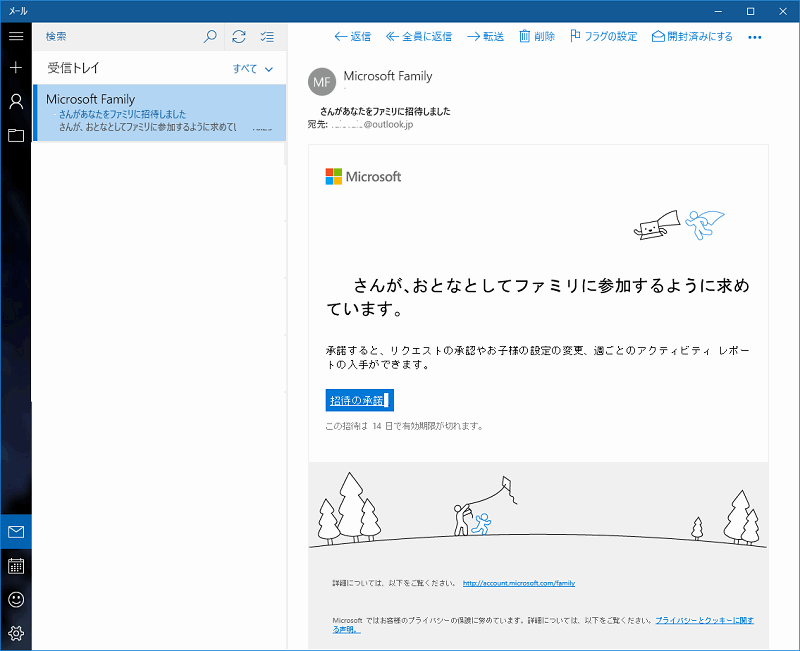The image size is (800, 651).
Task: Click 開封済みにする mark as read
Action: (x=692, y=36)
